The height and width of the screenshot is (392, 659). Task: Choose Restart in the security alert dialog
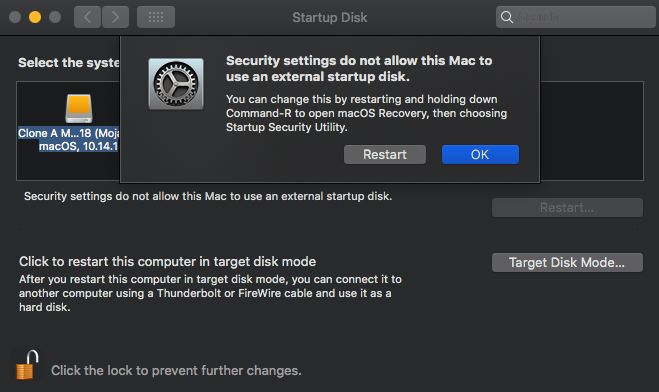(x=385, y=155)
